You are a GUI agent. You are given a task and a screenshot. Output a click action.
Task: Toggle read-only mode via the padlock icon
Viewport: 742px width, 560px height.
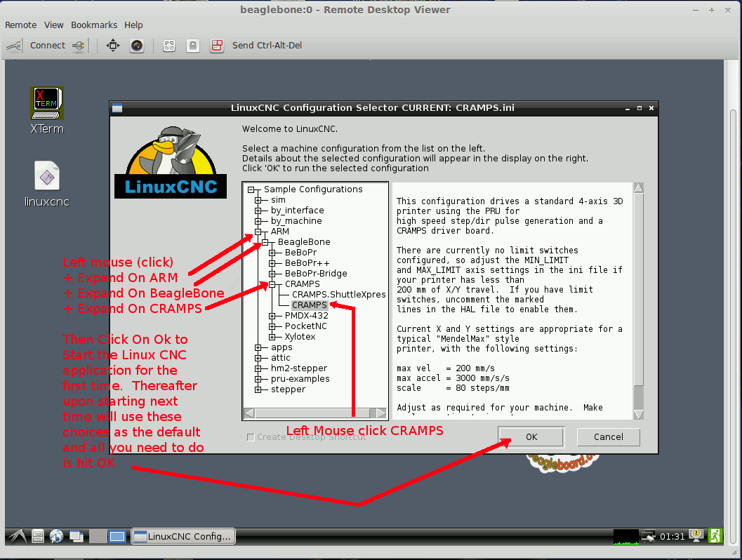click(192, 46)
